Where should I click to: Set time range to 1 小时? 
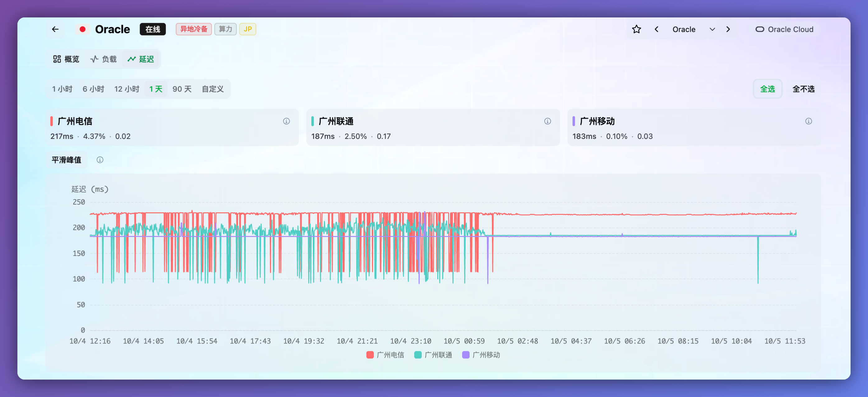(x=62, y=89)
